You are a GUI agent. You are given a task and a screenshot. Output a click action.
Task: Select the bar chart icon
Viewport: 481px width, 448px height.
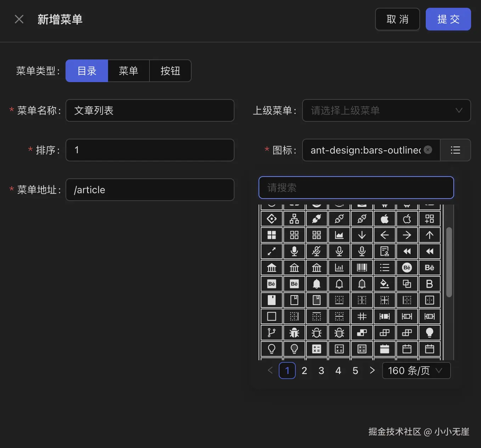[339, 268]
